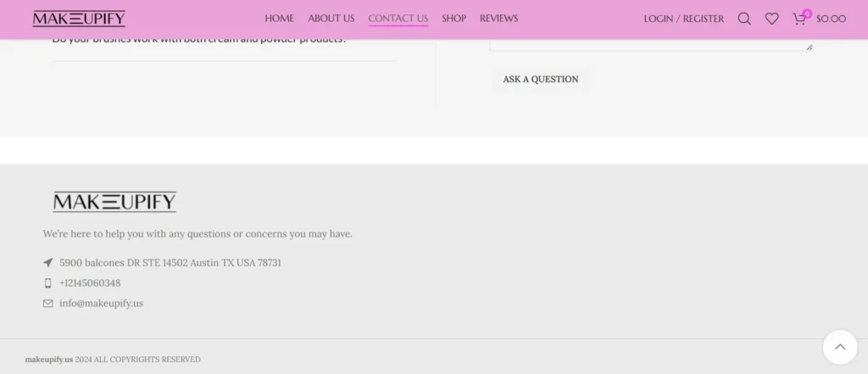Click the envelope icon beside email

tap(47, 303)
